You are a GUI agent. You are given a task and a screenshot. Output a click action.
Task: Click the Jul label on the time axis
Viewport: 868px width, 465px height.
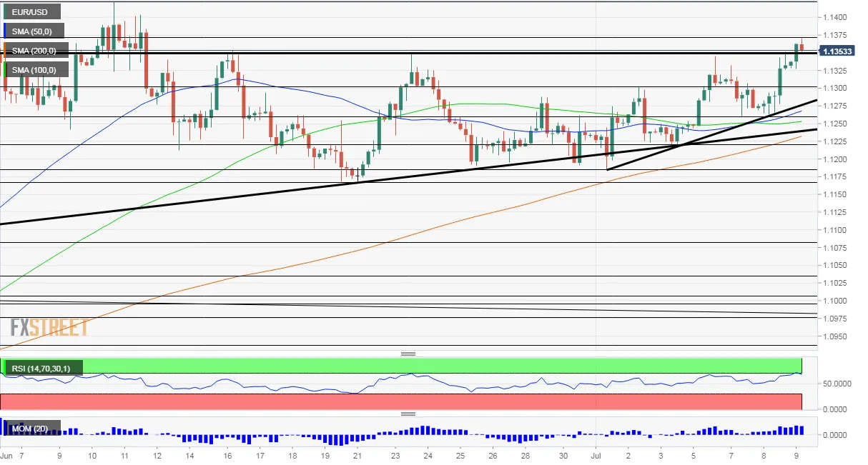(597, 455)
